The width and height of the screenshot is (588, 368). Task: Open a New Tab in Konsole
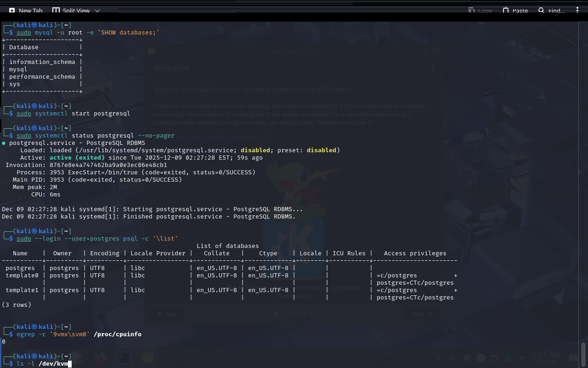[26, 11]
